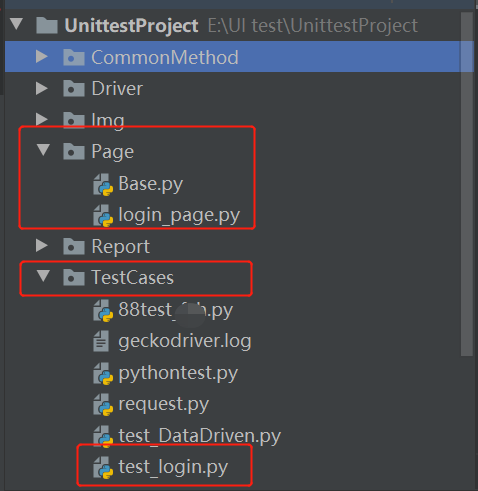Click the login_page.py Python file icon
The image size is (478, 491).
(103, 215)
